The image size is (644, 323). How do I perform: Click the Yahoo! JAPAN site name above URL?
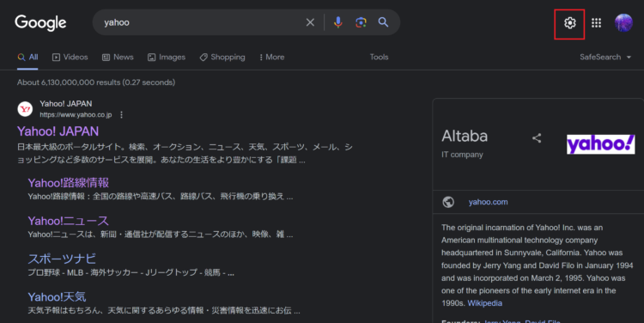(66, 104)
